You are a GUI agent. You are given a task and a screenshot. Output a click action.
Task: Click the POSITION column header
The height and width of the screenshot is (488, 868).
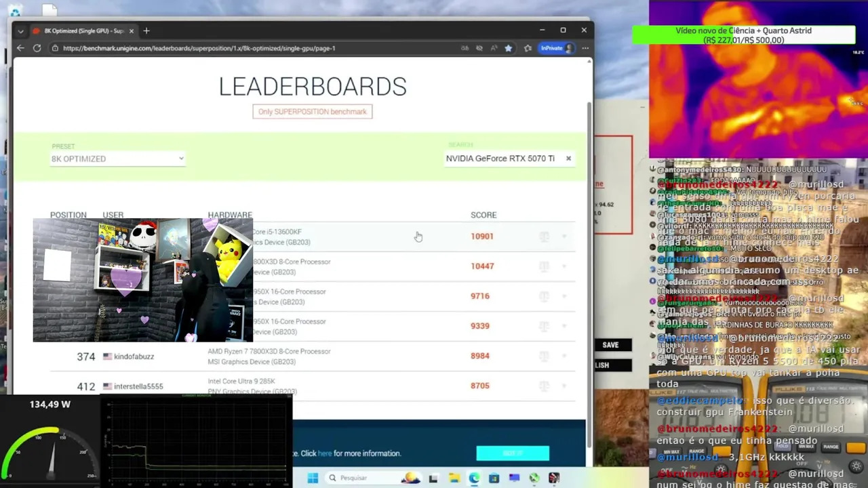pyautogui.click(x=68, y=215)
